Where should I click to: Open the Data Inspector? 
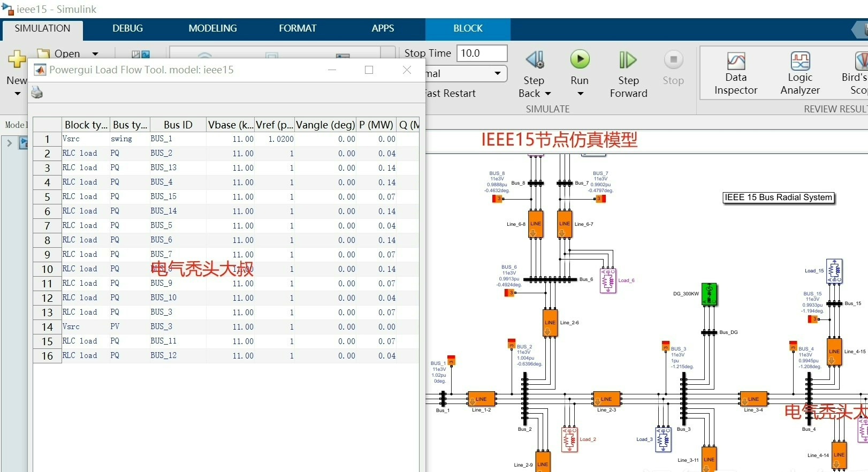(736, 74)
